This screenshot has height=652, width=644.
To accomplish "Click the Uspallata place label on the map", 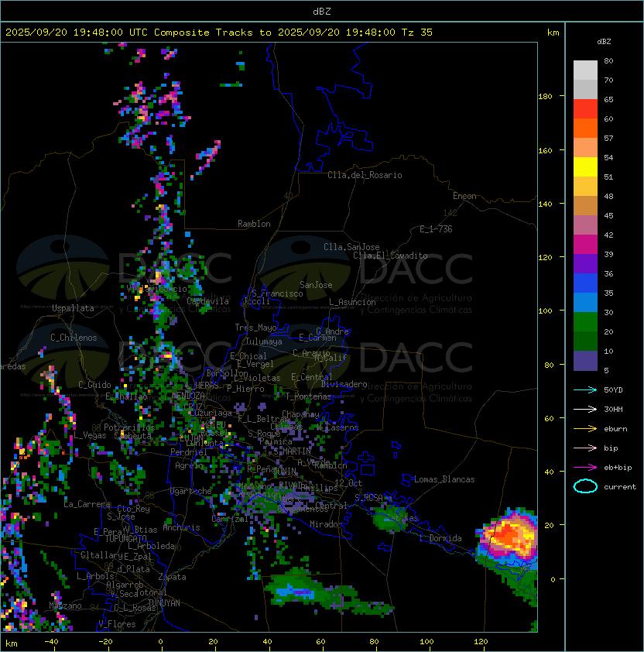I will 73,308.
